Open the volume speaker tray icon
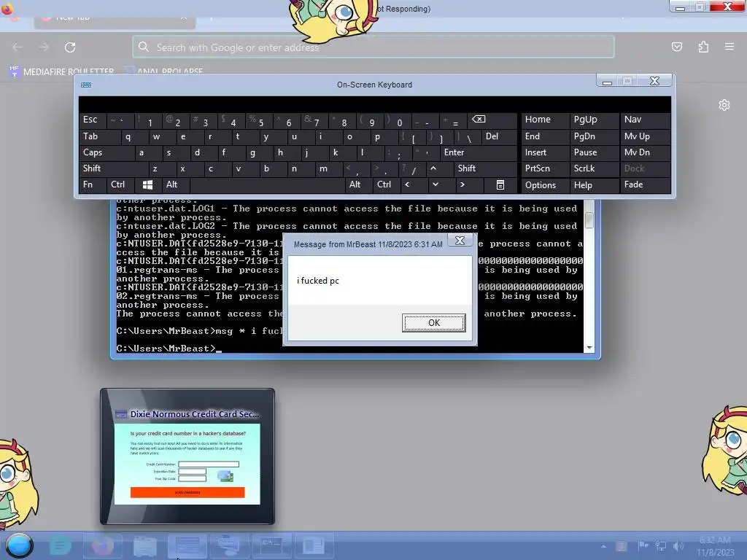Viewport: 747px width, 560px height. coord(678,546)
